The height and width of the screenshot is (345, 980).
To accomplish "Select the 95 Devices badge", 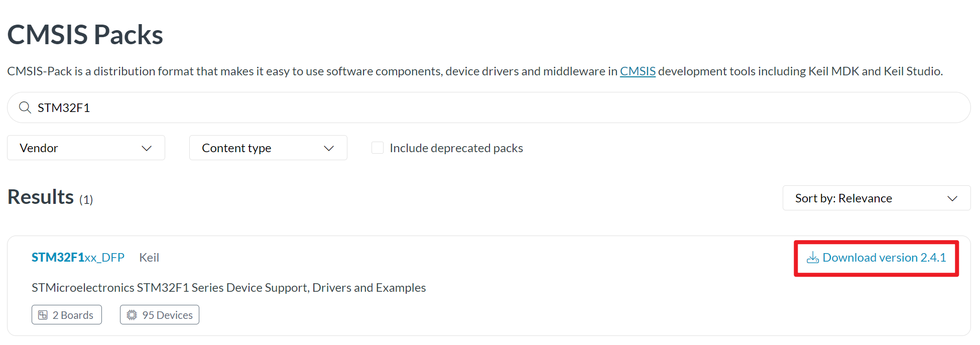I will click(x=160, y=315).
